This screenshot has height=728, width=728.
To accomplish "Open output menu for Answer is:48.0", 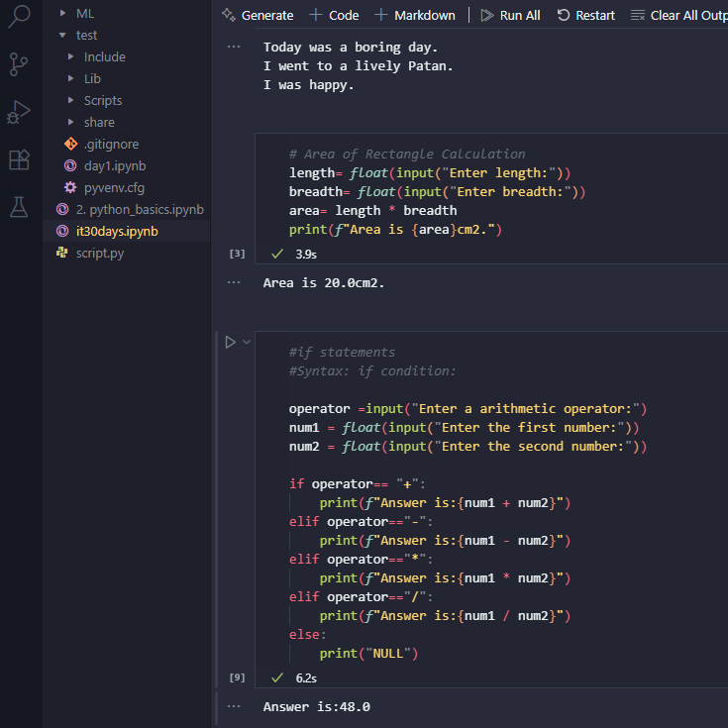I will [x=234, y=706].
